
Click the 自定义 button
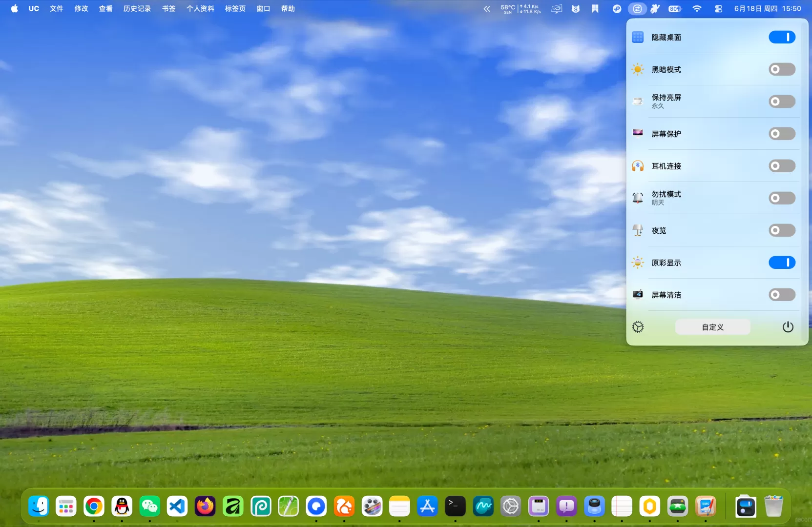pyautogui.click(x=712, y=327)
